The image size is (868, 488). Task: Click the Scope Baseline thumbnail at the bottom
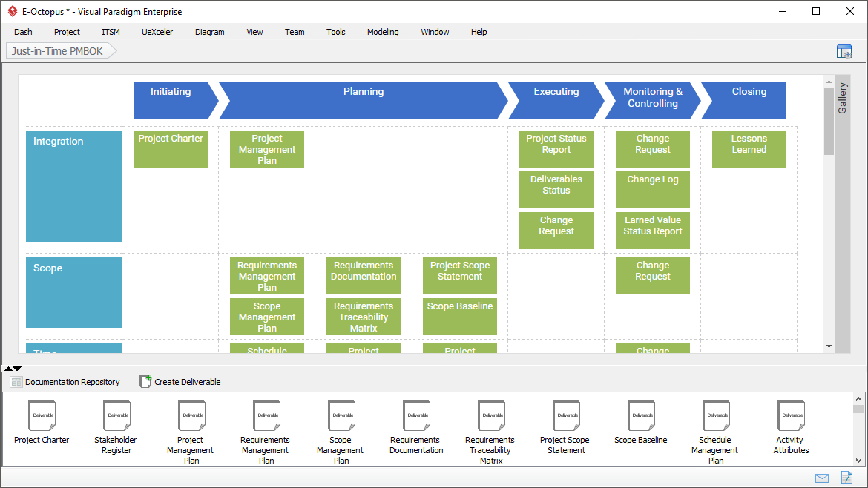point(640,416)
